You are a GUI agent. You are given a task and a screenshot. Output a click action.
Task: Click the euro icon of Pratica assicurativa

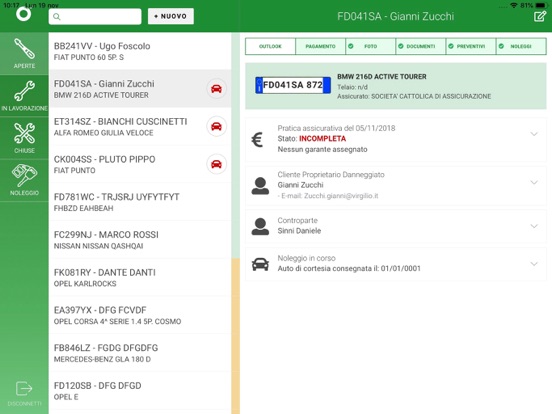(257, 139)
